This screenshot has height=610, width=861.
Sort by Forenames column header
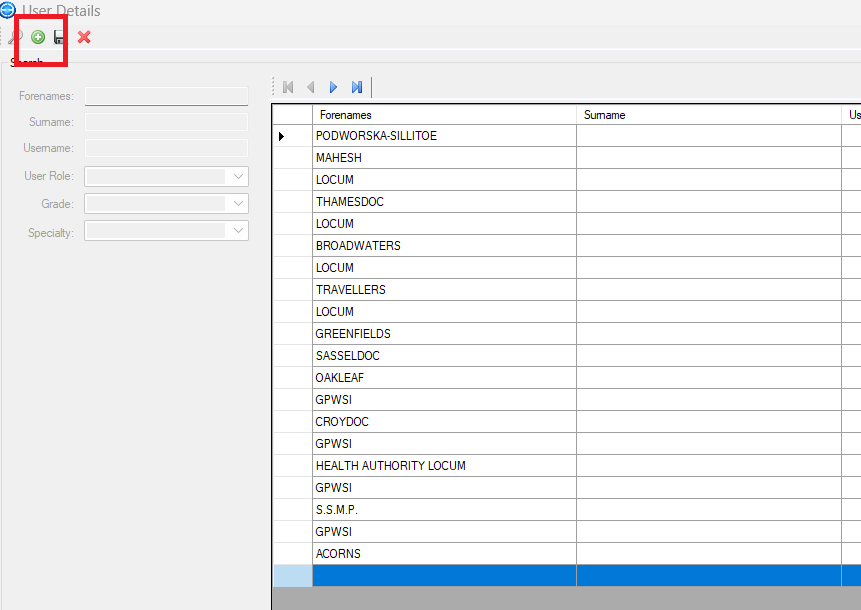[444, 115]
